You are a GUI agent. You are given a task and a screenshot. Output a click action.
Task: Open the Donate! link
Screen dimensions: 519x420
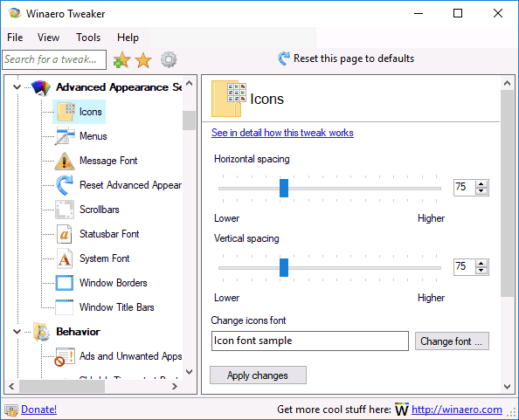(x=38, y=410)
